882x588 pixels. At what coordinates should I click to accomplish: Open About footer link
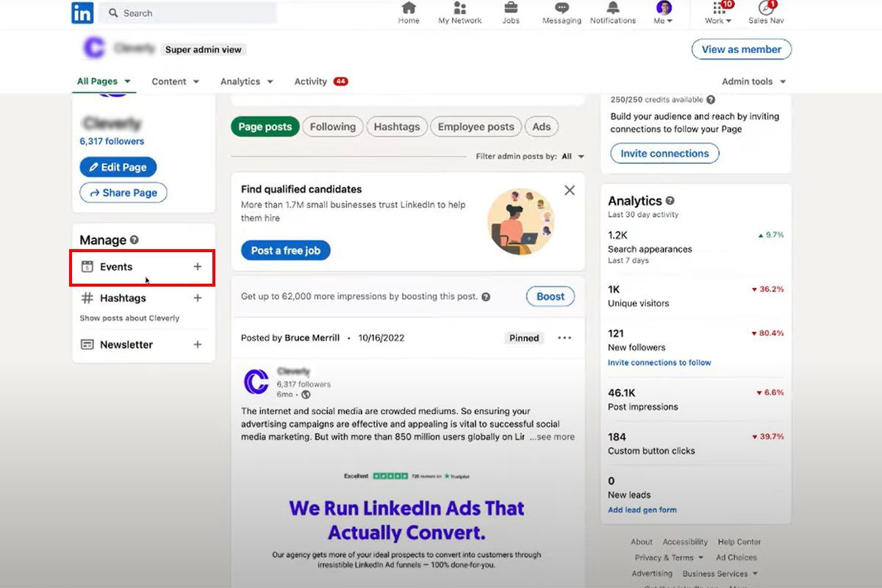(x=642, y=542)
